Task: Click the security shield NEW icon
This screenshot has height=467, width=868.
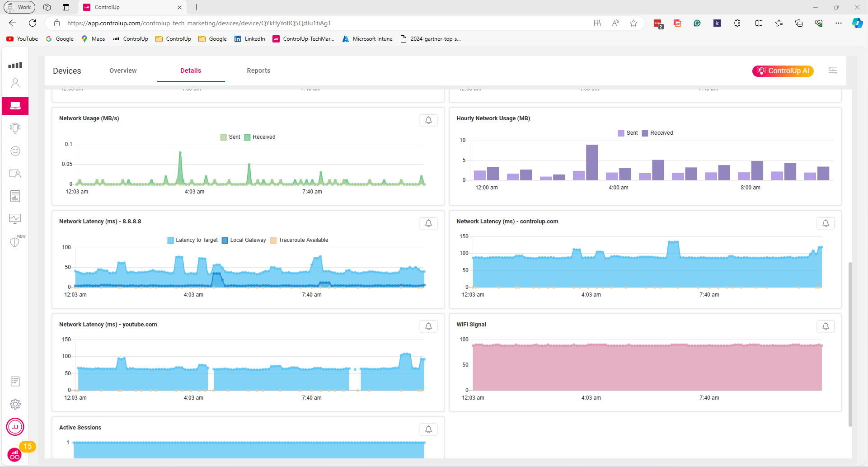Action: click(x=15, y=242)
